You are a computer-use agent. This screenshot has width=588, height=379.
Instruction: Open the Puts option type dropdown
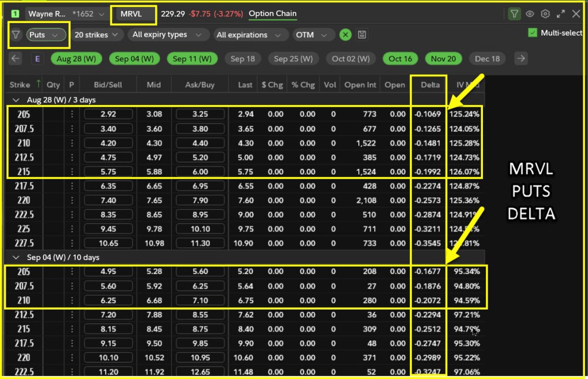coord(46,35)
